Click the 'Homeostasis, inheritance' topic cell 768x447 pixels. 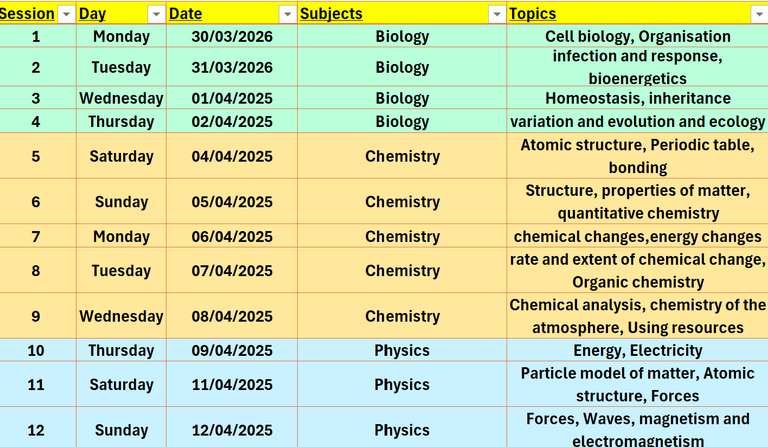pos(637,99)
